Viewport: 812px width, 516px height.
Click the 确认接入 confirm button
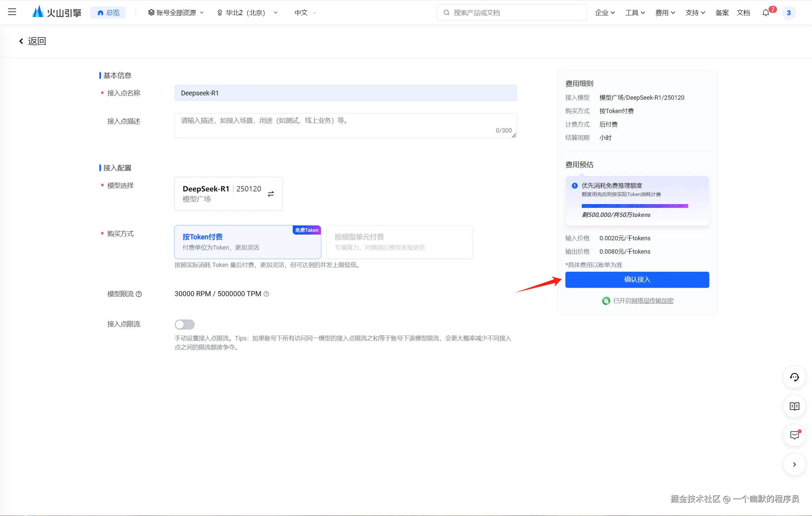tap(637, 280)
